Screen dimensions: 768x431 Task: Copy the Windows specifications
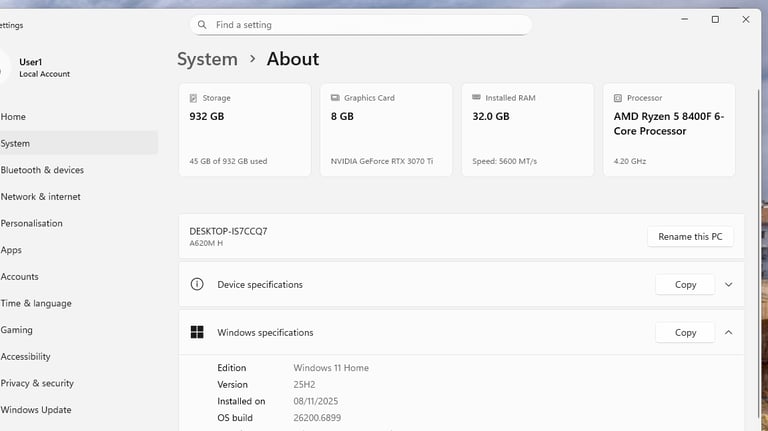tap(685, 333)
